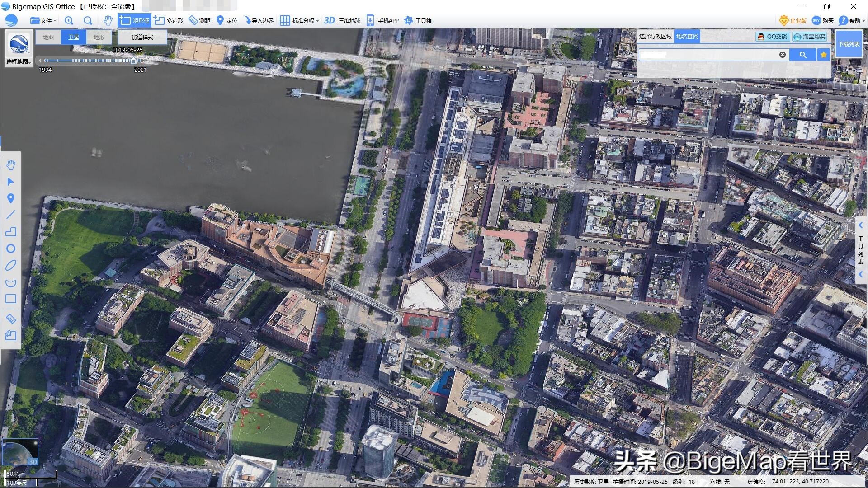Click the 级别: 18 zoom level text
The height and width of the screenshot is (488, 868).
[684, 482]
